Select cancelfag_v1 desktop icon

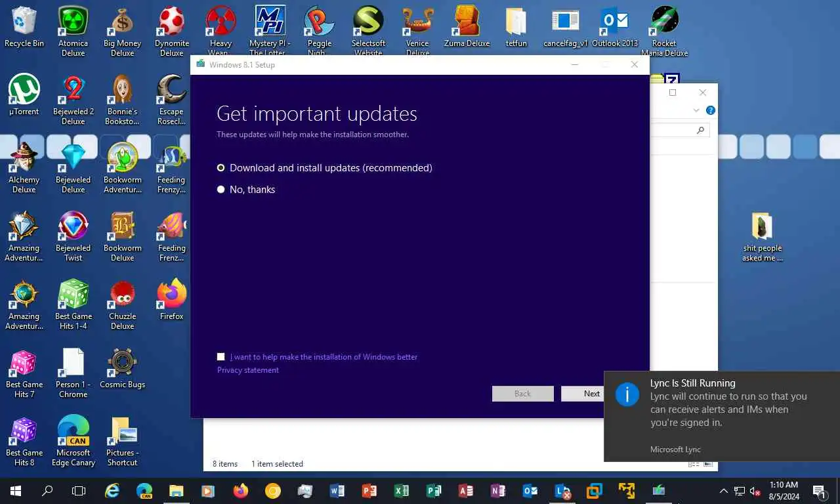(x=566, y=28)
